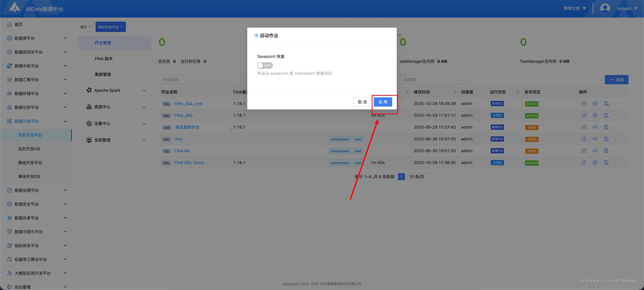Click the 取消 button
The image size is (644, 290).
(362, 102)
